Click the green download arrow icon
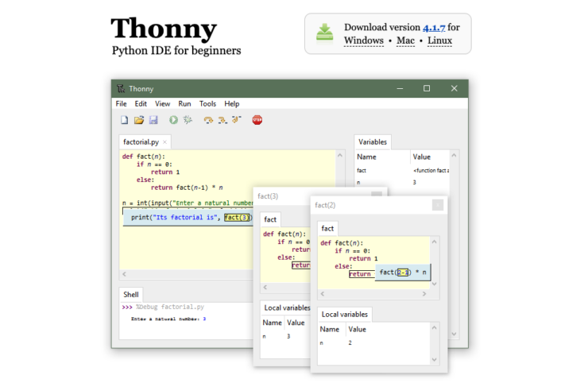Image resolution: width=588 pixels, height=383 pixels. 324,33
